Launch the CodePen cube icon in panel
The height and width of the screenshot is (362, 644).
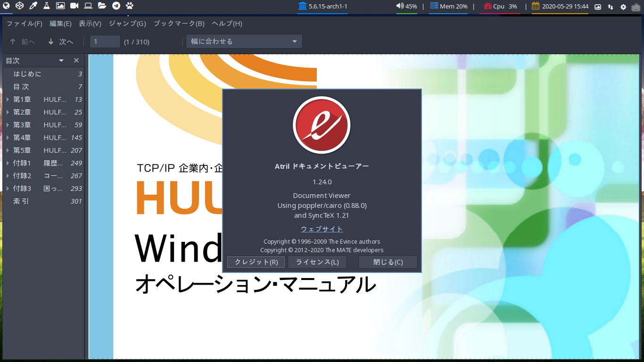coord(19,6)
